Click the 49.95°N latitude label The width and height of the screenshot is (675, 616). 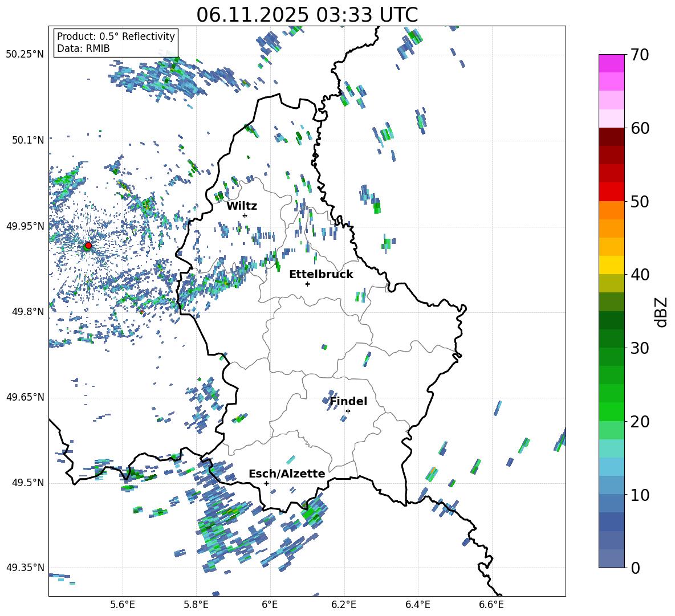25,226
